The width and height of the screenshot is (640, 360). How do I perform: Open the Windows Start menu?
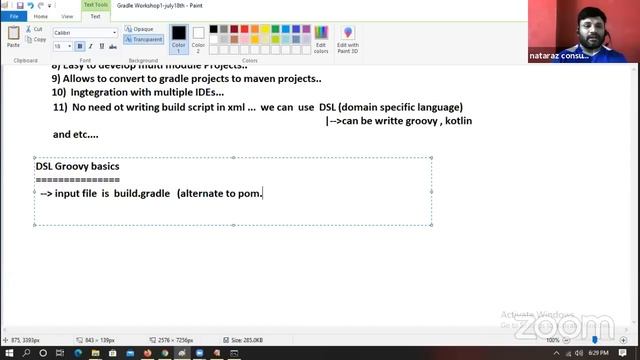9,353
